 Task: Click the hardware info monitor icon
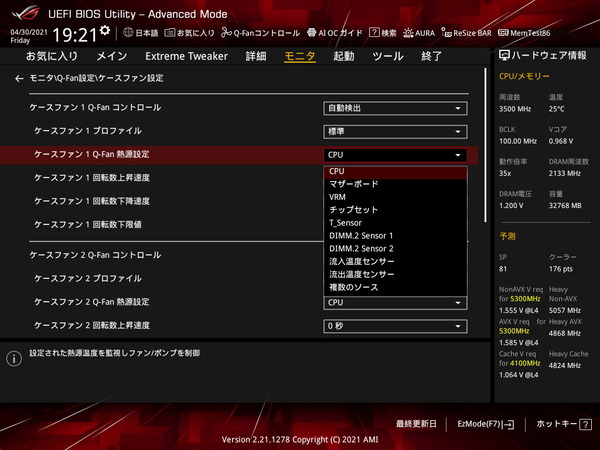[504, 55]
